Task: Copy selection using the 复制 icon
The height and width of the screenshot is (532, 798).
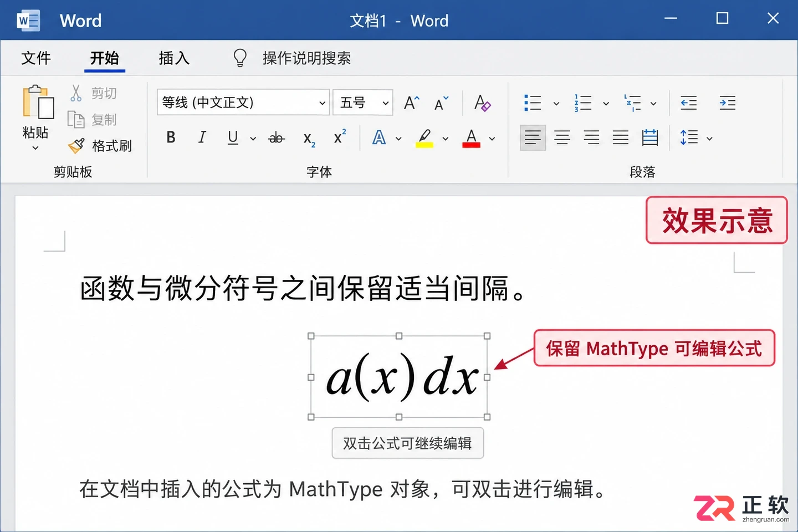Action: point(75,119)
